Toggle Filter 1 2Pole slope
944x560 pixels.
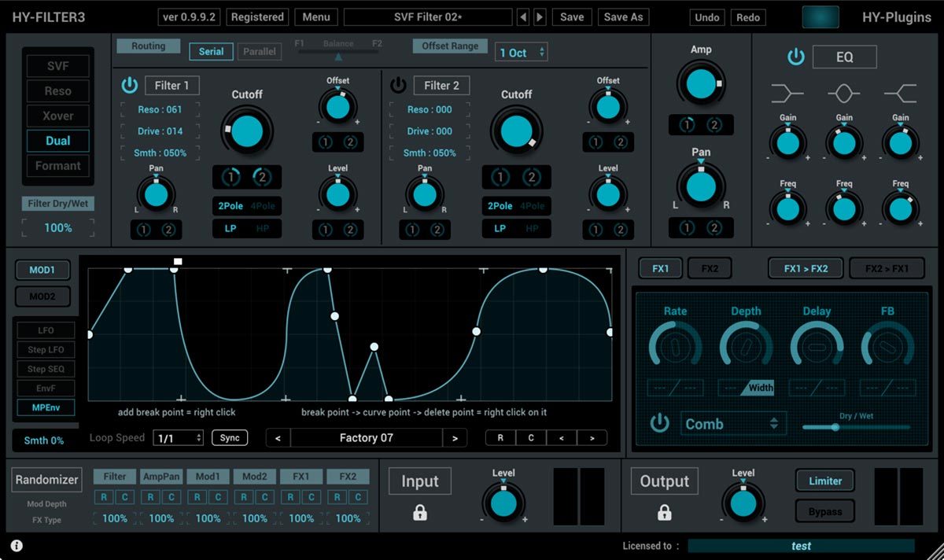click(x=230, y=206)
